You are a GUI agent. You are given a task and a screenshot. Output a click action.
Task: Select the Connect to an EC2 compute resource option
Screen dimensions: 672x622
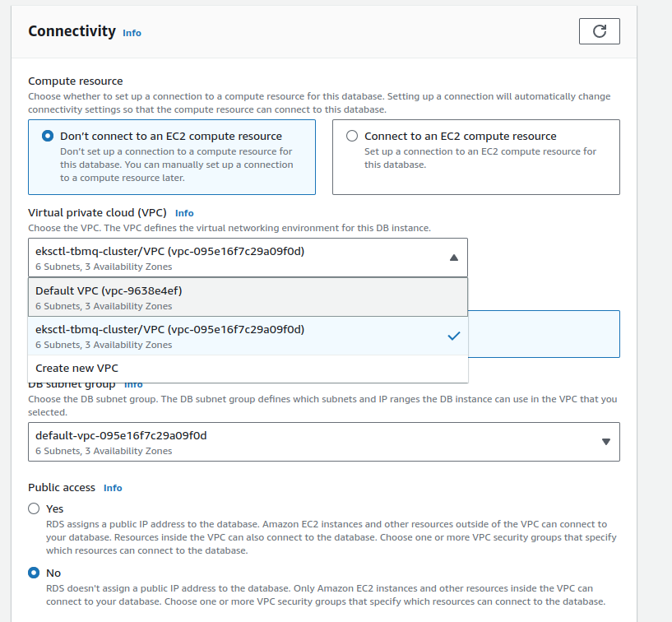coord(351,136)
